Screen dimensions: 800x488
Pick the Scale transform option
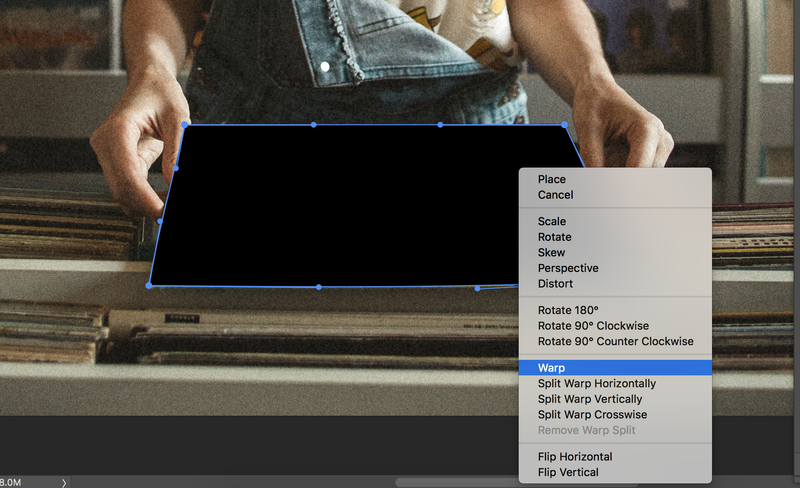point(615,221)
